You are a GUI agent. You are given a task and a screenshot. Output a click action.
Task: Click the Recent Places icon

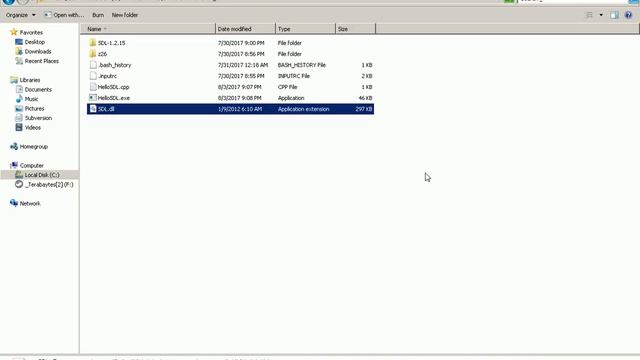(19, 61)
